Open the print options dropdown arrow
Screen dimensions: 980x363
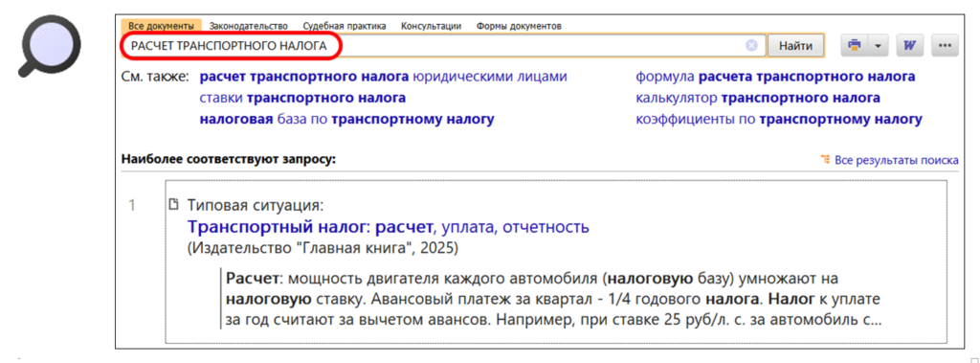click(x=879, y=46)
